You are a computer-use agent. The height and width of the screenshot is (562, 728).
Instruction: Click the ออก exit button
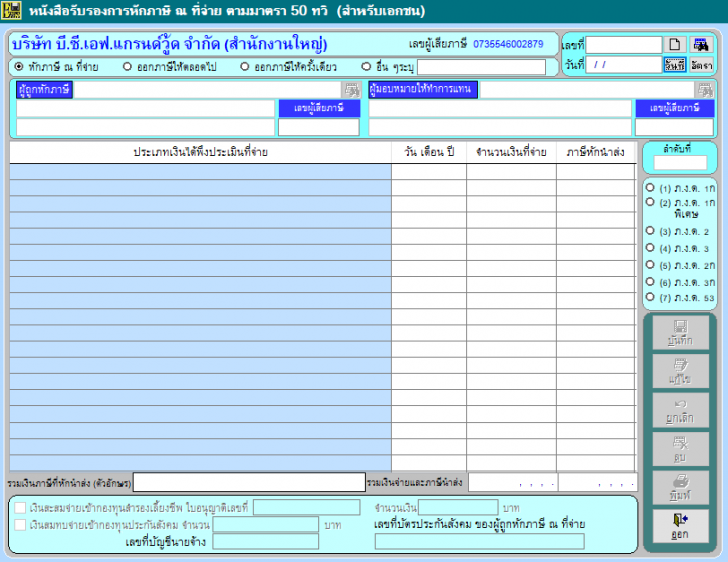(x=680, y=526)
